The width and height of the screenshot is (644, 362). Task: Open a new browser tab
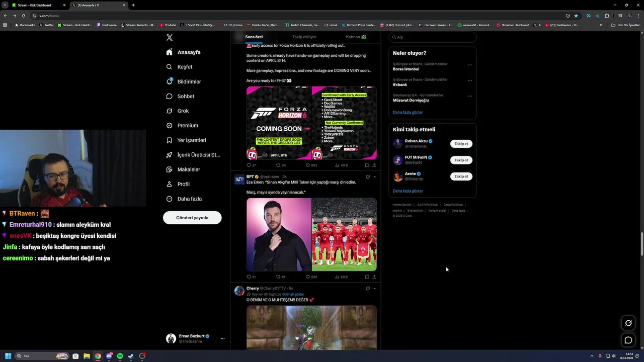[x=133, y=5]
